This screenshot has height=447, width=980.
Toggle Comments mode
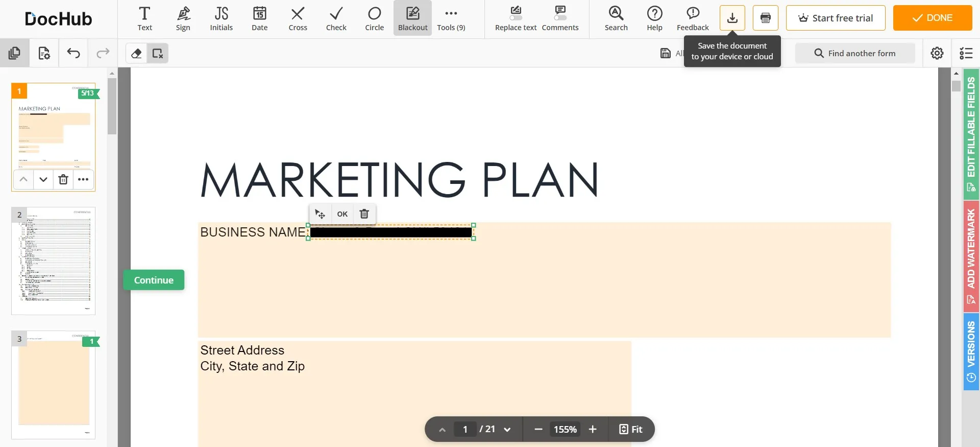tap(560, 18)
